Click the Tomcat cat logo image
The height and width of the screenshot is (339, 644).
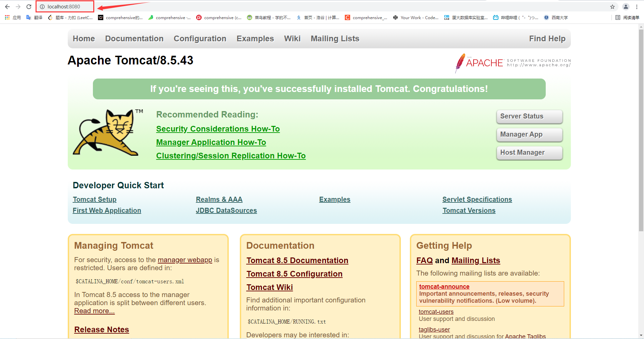pyautogui.click(x=108, y=132)
